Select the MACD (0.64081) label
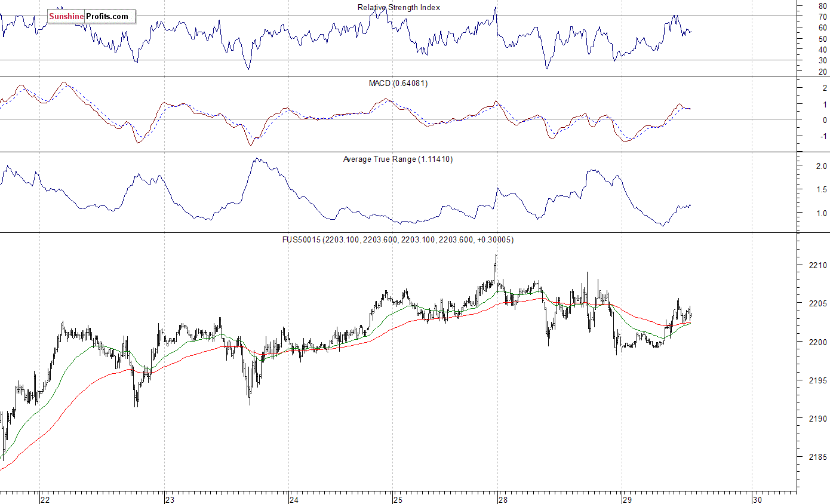Image resolution: width=830 pixels, height=504 pixels. point(398,84)
